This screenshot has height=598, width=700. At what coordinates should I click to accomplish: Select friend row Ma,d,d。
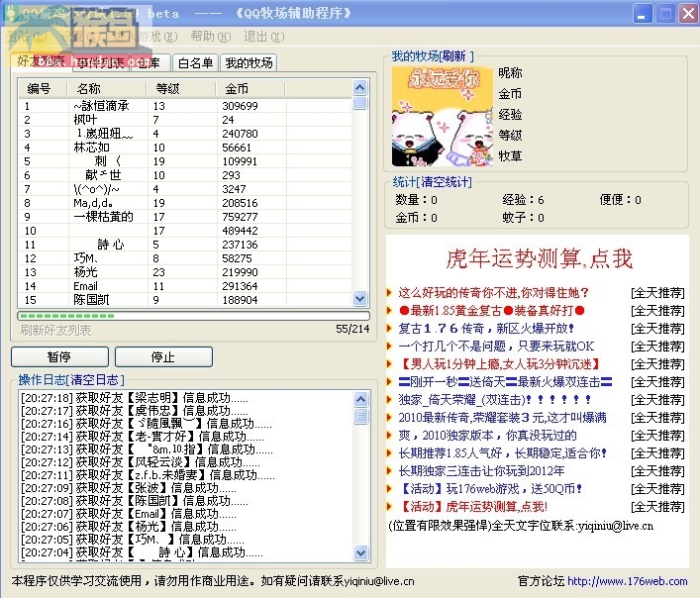[185, 203]
